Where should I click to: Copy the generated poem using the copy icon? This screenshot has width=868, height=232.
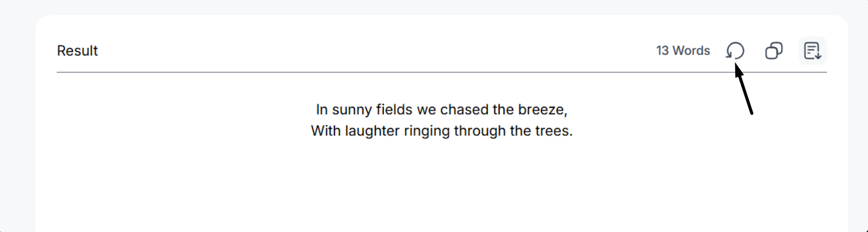(774, 51)
